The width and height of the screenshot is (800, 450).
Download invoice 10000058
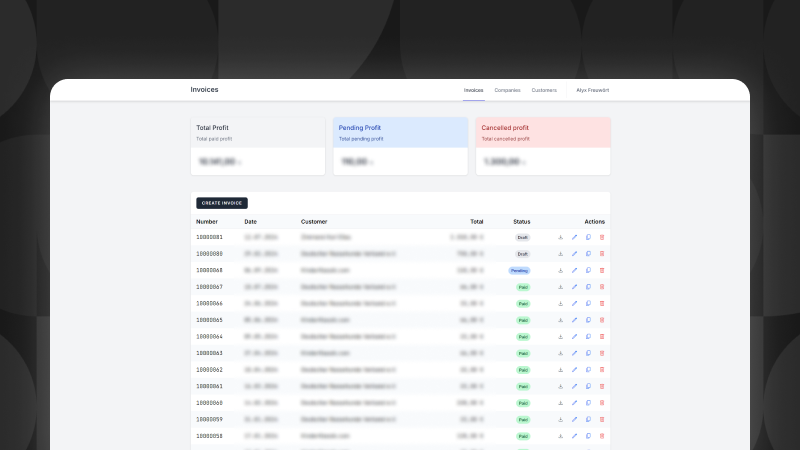(560, 436)
